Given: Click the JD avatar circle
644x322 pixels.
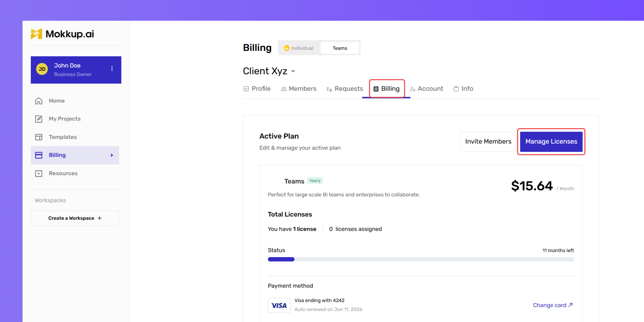Looking at the screenshot, I should point(42,69).
